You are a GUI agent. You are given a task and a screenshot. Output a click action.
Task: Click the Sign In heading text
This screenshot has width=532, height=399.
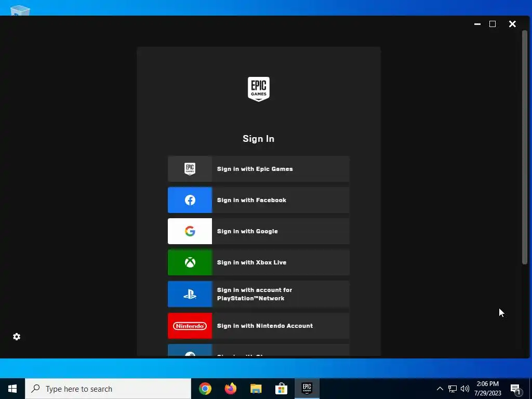point(259,139)
